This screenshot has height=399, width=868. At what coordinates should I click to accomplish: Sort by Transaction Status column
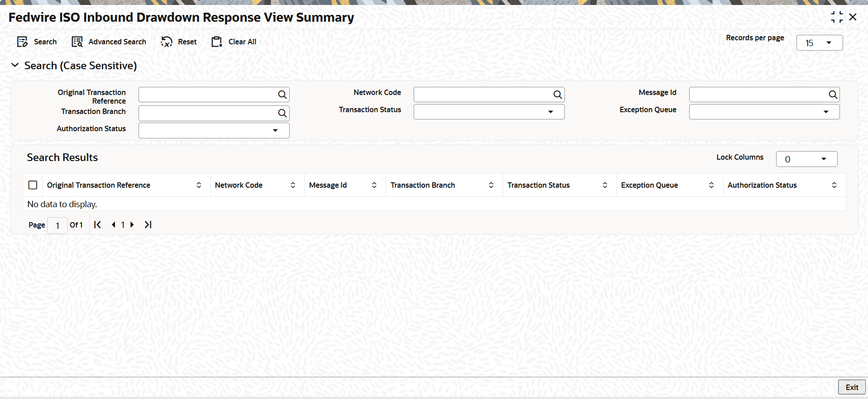[x=605, y=185]
